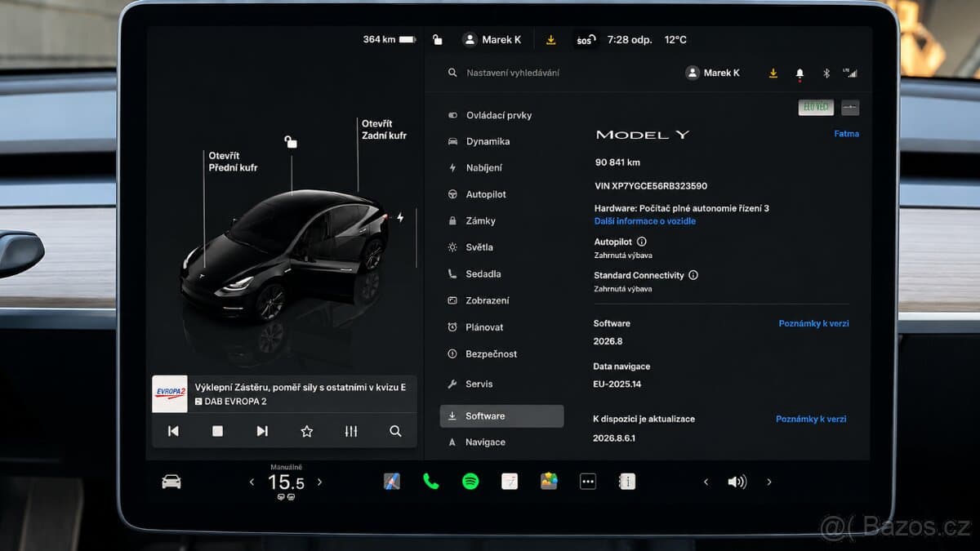Open Marek K profile in settings header
Viewport: 980px width, 551px height.
point(713,73)
